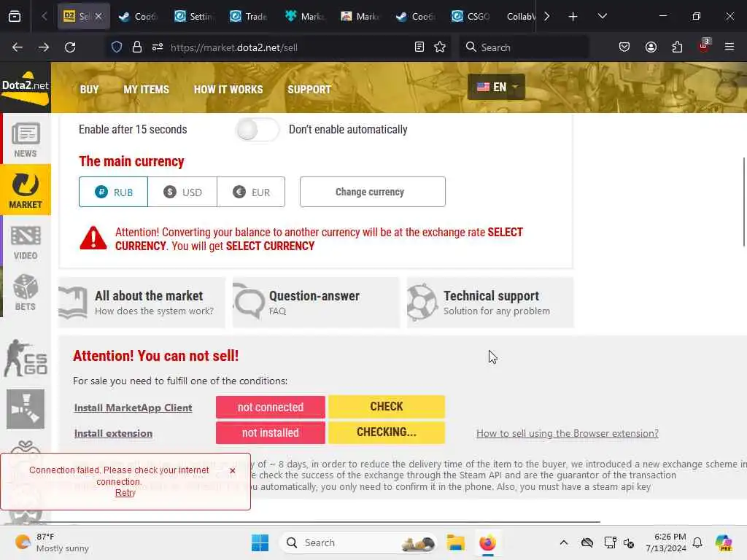Open How to sell using Browser extension link
The height and width of the screenshot is (560, 747).
pyautogui.click(x=568, y=433)
